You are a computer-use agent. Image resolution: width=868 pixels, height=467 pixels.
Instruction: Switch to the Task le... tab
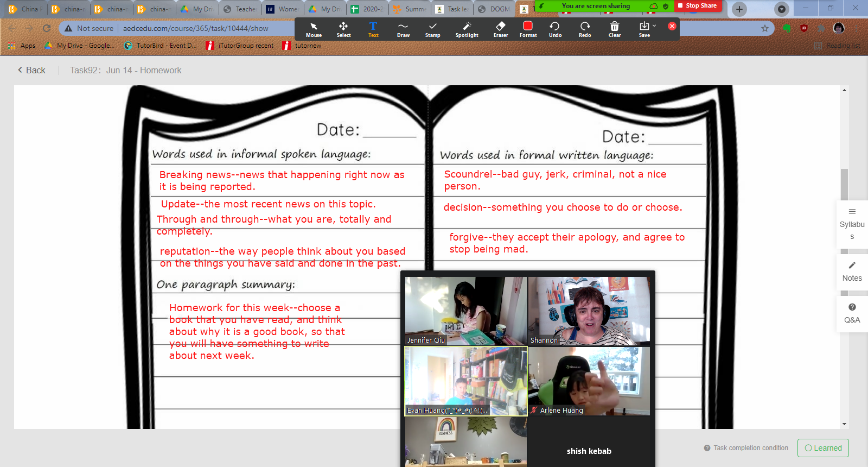452,9
